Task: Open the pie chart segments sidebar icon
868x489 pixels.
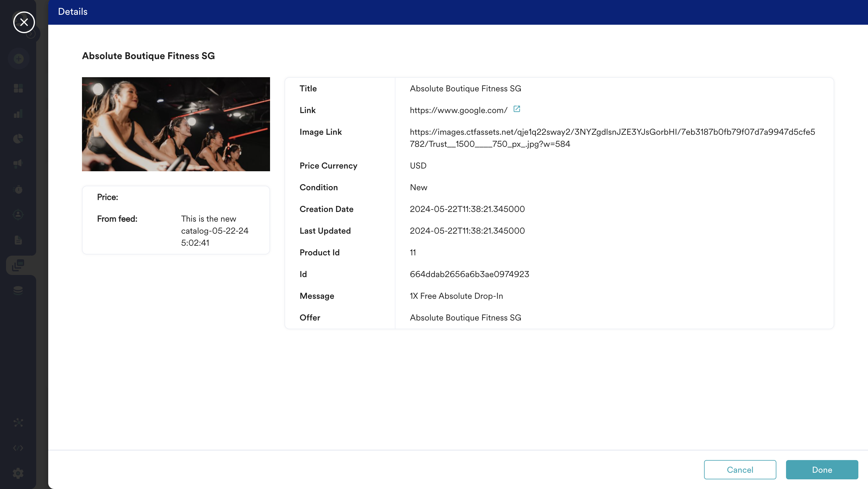Action: coord(18,138)
